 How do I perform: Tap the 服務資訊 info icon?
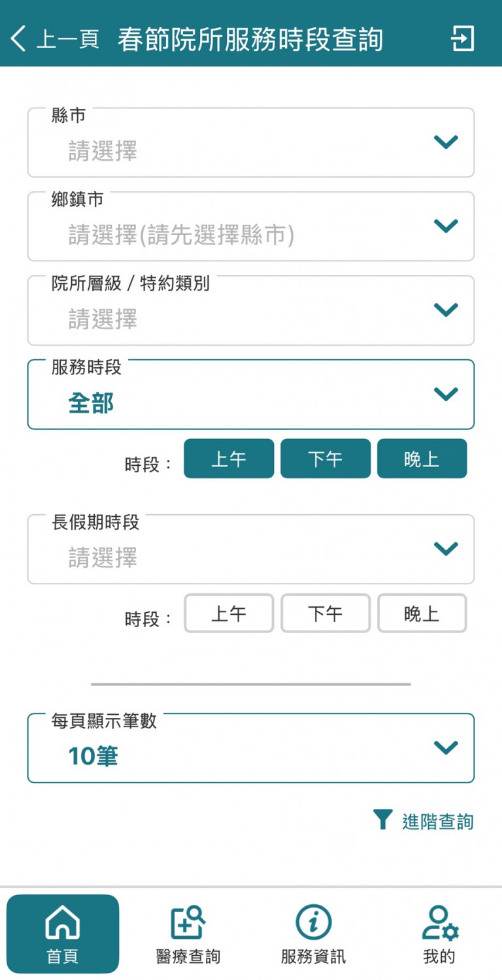(x=314, y=923)
